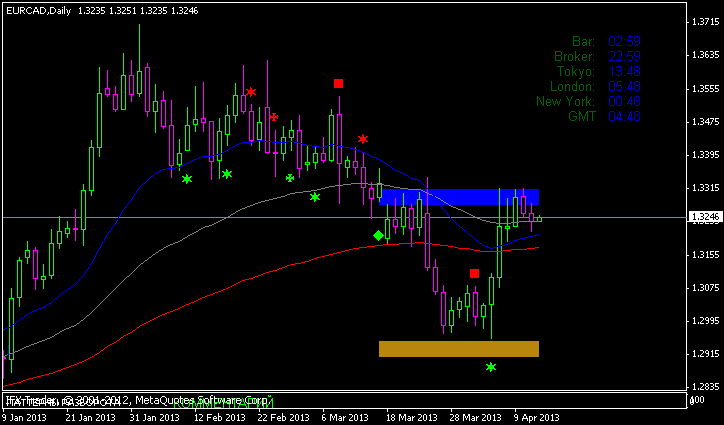Click the leftmost green star marker
724x425 pixels.
[187, 179]
